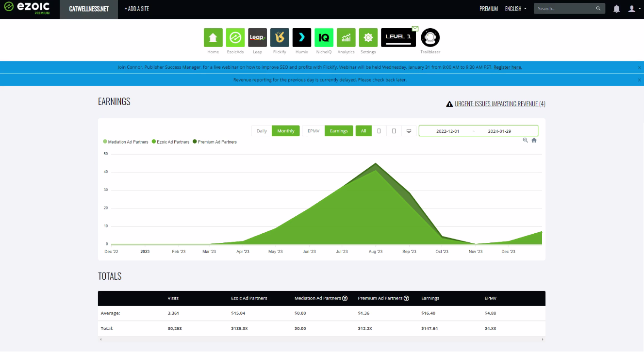
Task: Click total visits value 30,253
Action: pyautogui.click(x=175, y=329)
